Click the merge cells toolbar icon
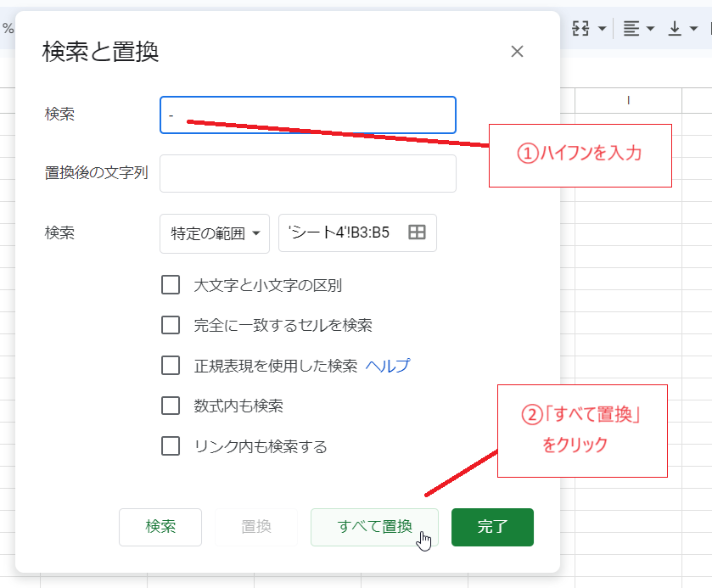712x588 pixels. click(x=580, y=29)
